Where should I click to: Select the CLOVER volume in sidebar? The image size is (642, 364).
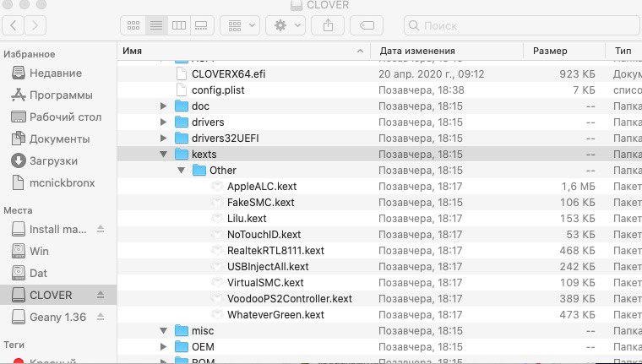tap(41, 295)
